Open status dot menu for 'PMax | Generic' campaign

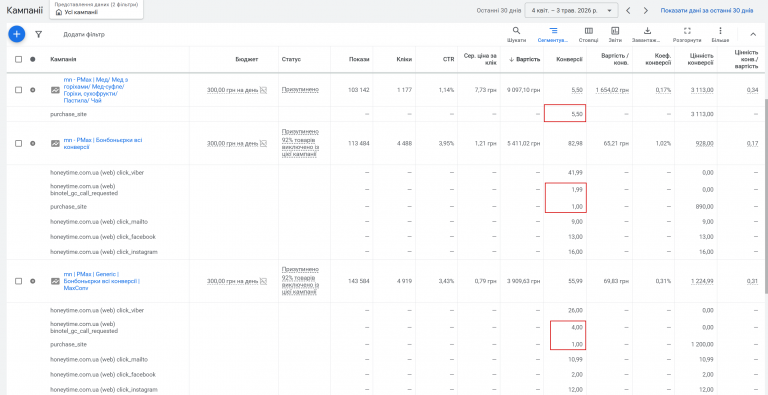(x=32, y=281)
